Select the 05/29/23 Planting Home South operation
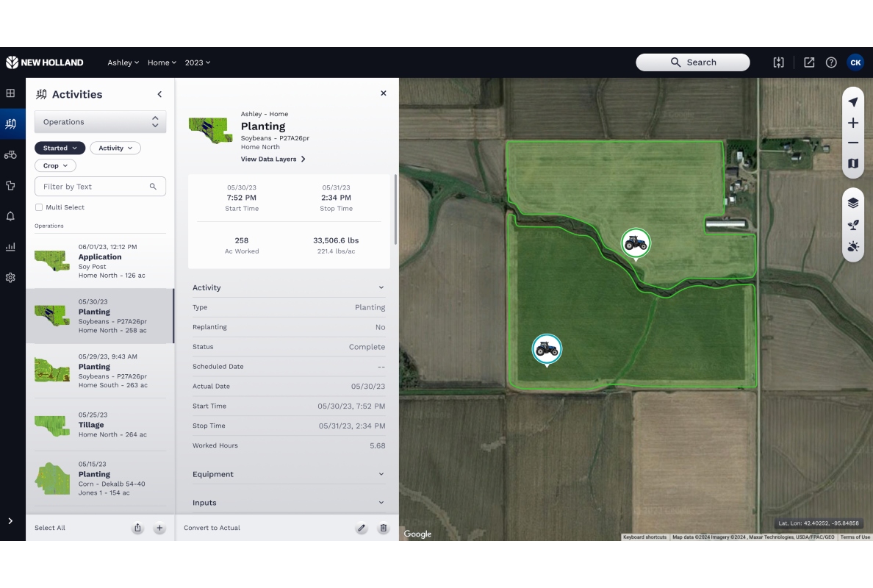 [100, 370]
